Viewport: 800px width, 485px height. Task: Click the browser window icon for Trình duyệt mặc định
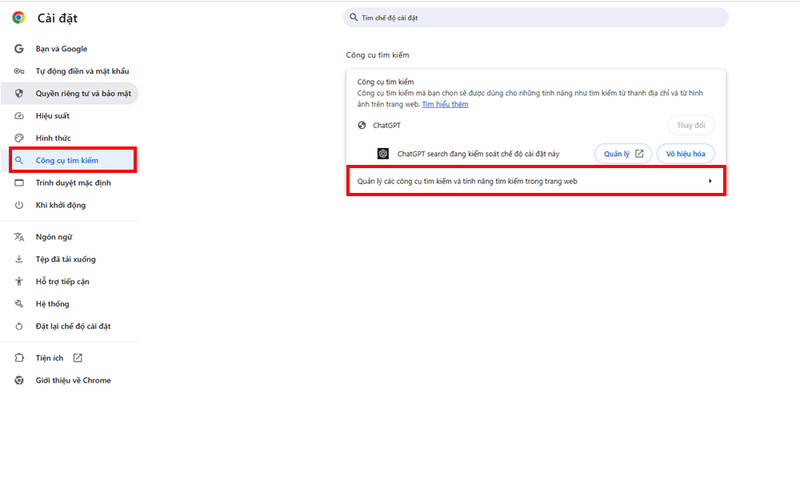[19, 183]
